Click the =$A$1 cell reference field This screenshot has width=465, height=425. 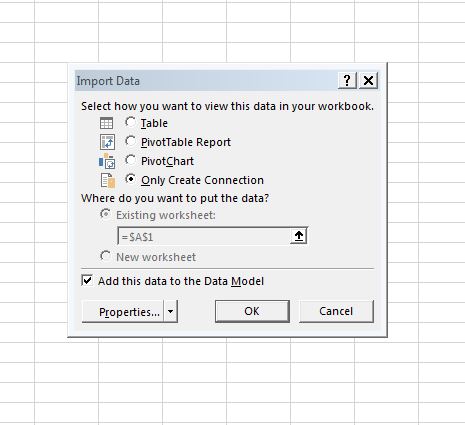point(204,237)
